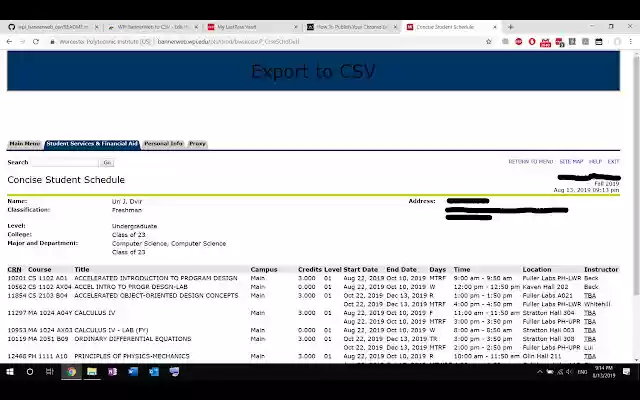The height and width of the screenshot is (400, 640).
Task: Open a new browser tab
Action: tap(510, 27)
